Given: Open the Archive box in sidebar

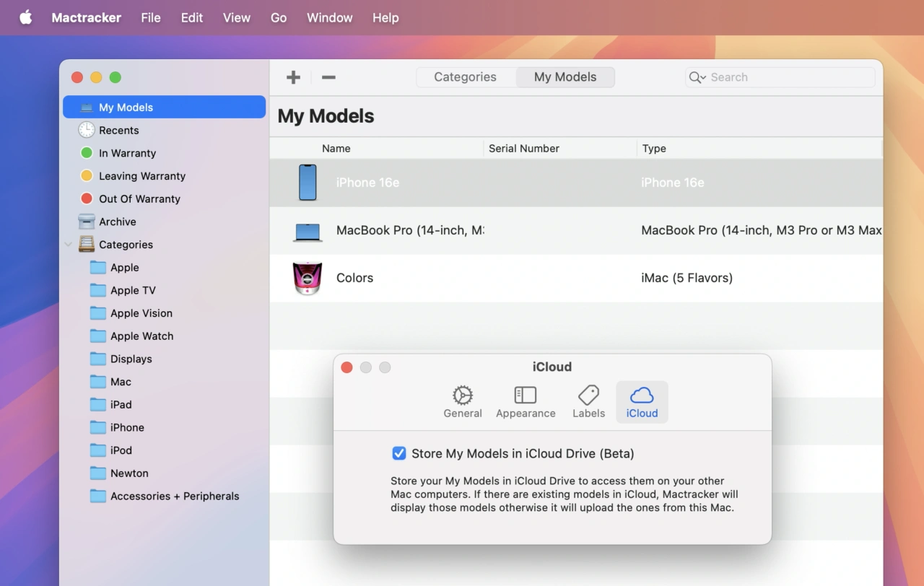Looking at the screenshot, I should [x=117, y=222].
